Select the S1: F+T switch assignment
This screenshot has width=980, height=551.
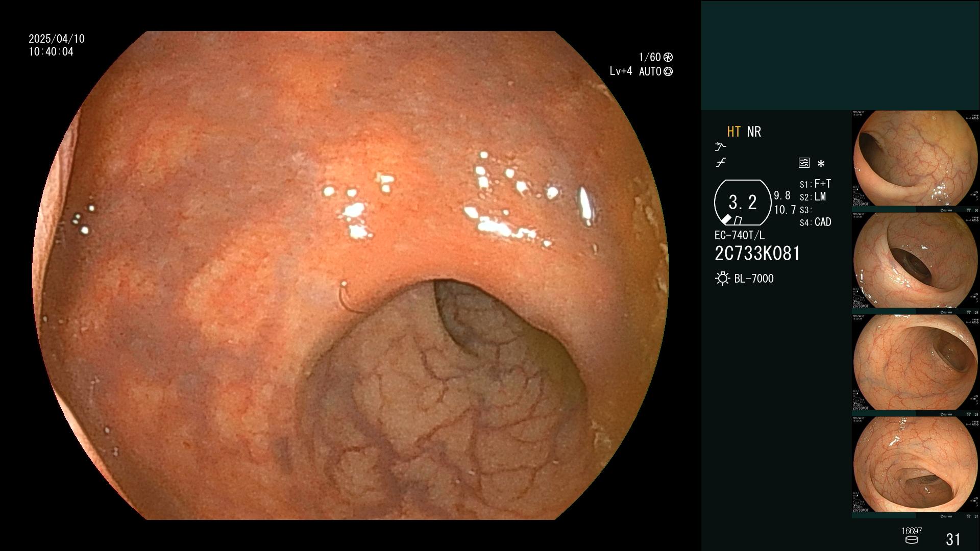tap(815, 184)
